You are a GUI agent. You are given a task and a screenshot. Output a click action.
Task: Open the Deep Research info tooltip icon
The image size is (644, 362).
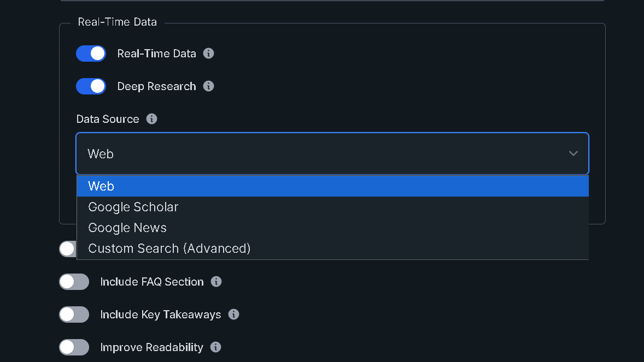tap(209, 86)
